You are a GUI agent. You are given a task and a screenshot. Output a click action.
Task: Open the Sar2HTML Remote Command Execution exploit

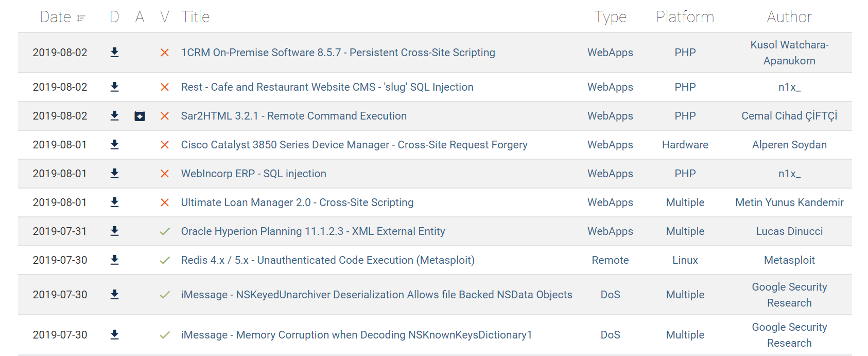293,116
